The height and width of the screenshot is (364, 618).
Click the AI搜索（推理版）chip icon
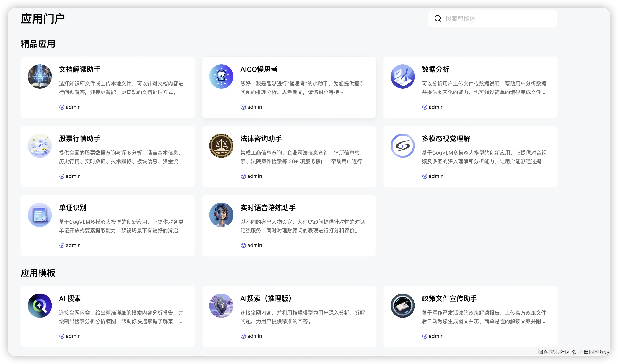[x=221, y=306]
